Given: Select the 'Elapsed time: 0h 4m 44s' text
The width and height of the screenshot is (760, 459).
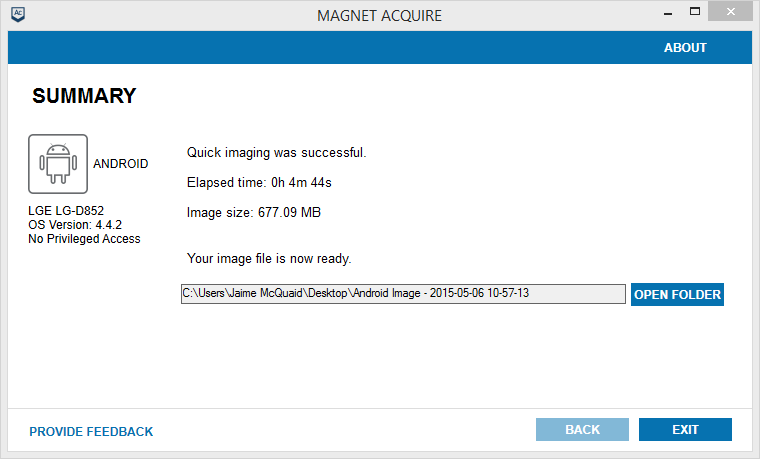Looking at the screenshot, I should 259,183.
